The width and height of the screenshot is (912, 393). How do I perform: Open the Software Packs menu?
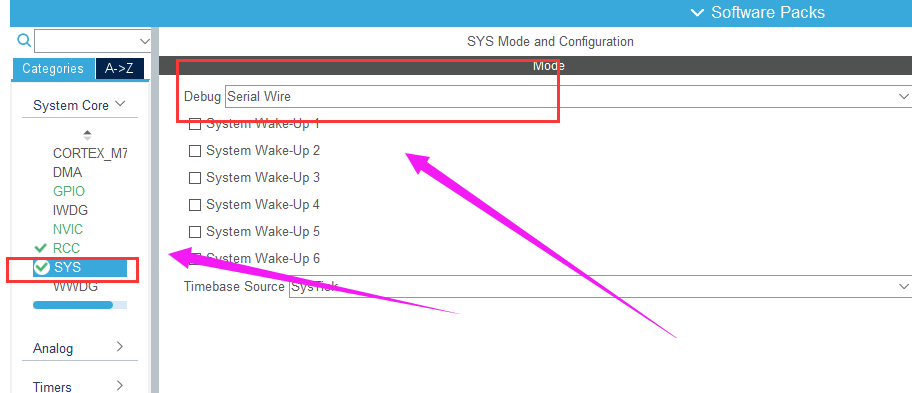757,12
